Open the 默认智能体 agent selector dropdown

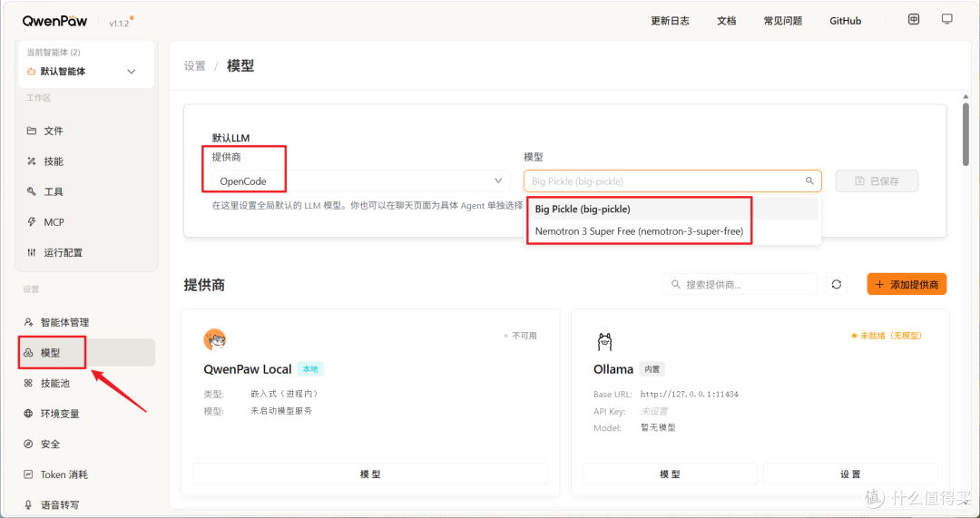[86, 72]
